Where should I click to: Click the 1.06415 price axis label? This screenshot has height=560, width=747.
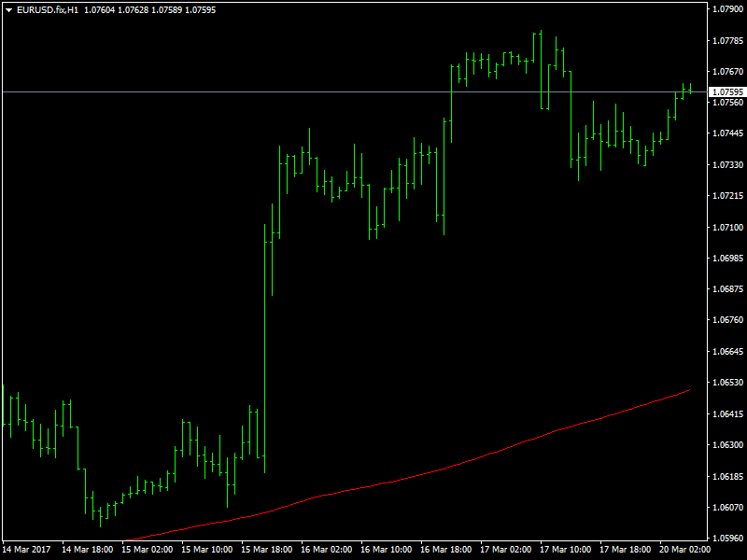click(727, 413)
